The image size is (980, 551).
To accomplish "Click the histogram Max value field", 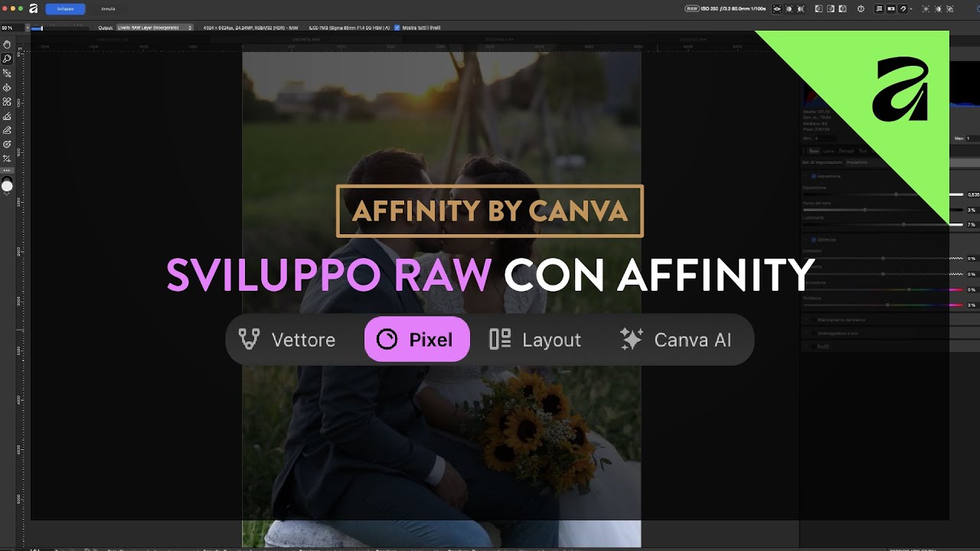I will (x=972, y=139).
